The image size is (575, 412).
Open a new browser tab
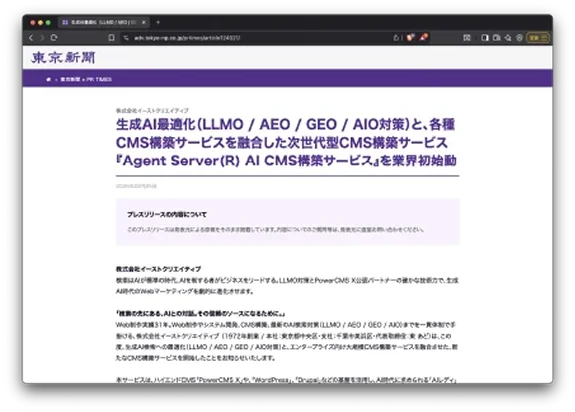[x=158, y=22]
